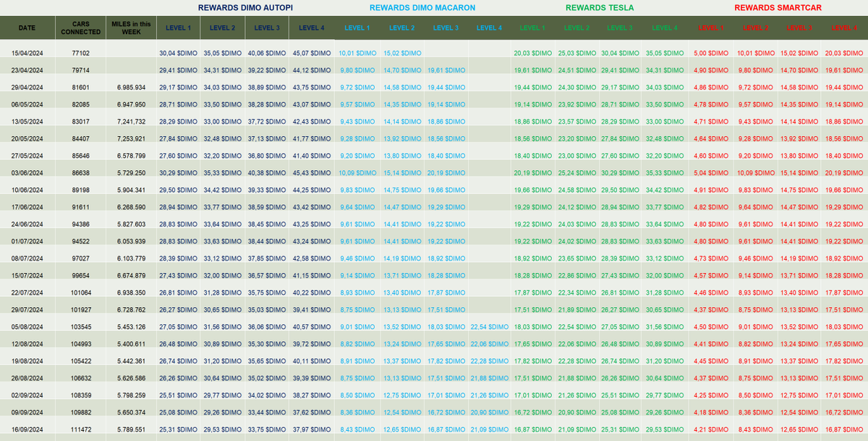Click cars connected value 81601
Screen dimensions: 868x441
click(81, 88)
